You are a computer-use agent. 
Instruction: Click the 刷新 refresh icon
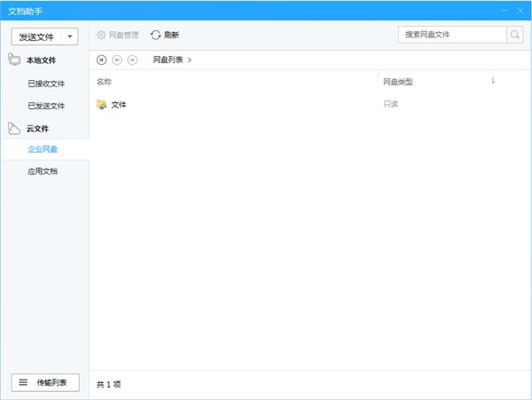click(x=155, y=35)
